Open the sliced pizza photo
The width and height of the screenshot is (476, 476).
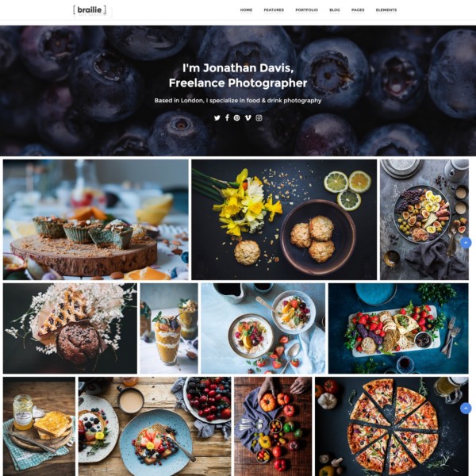(392, 427)
